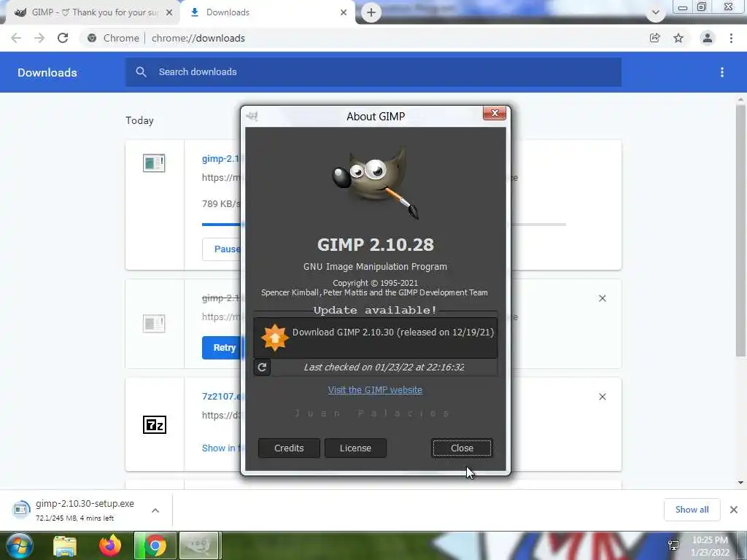Open the tab search chevron
This screenshot has width=747, height=560.
[656, 13]
